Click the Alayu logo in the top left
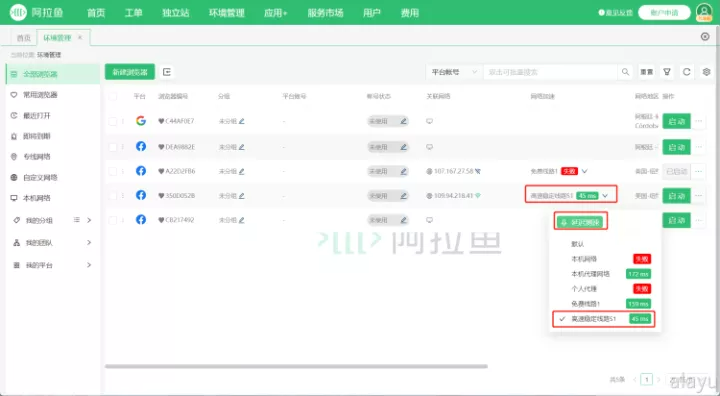Viewport: 720px width, 396px height. click(37, 12)
